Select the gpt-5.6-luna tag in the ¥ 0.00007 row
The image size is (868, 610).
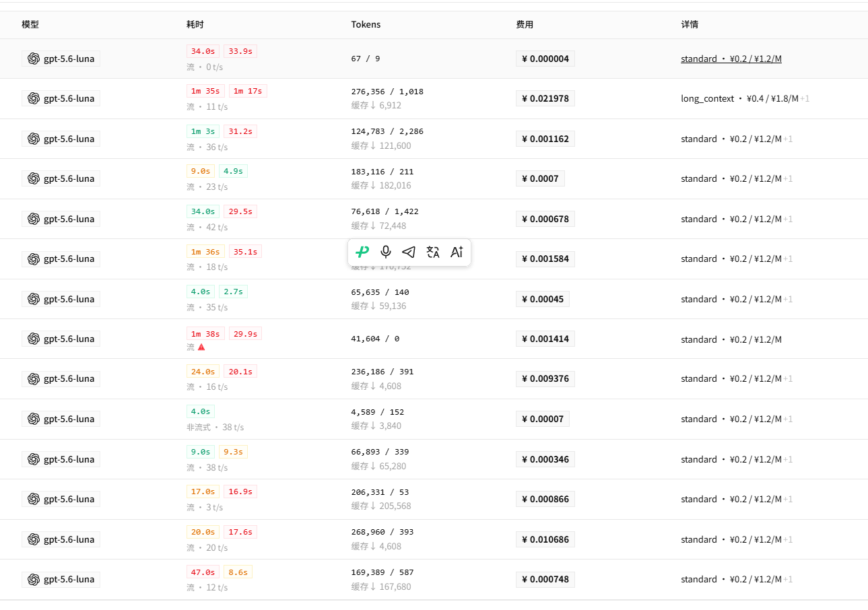tap(61, 419)
